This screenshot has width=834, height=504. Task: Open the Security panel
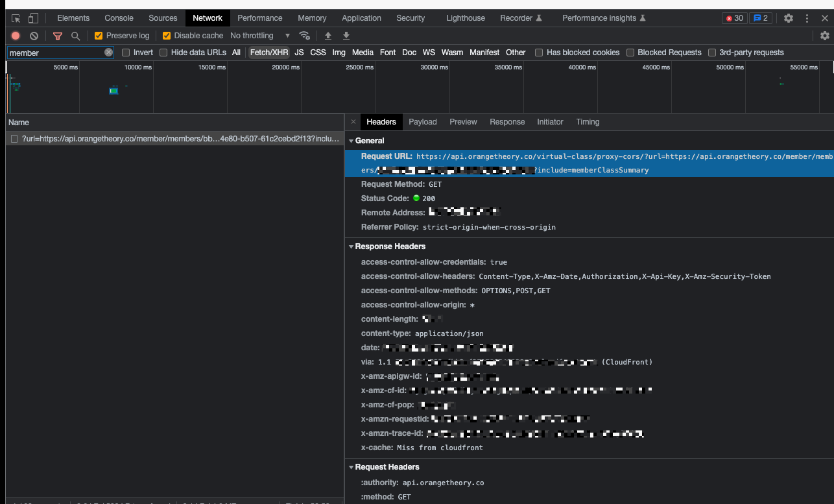tap(411, 18)
